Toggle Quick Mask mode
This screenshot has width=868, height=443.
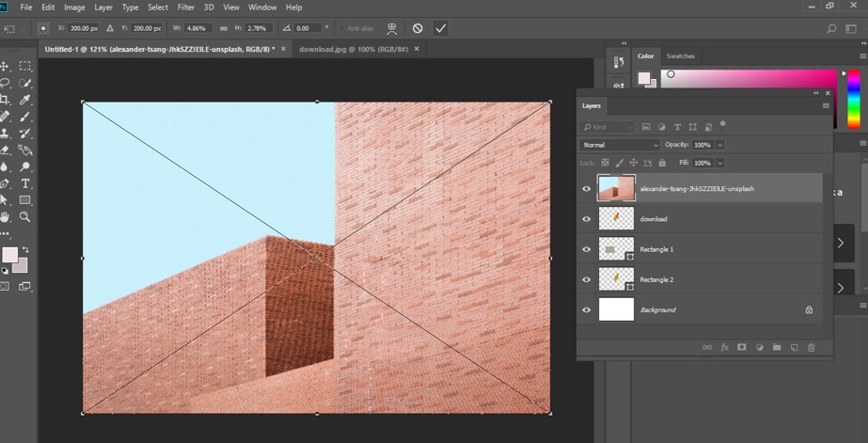click(x=5, y=286)
